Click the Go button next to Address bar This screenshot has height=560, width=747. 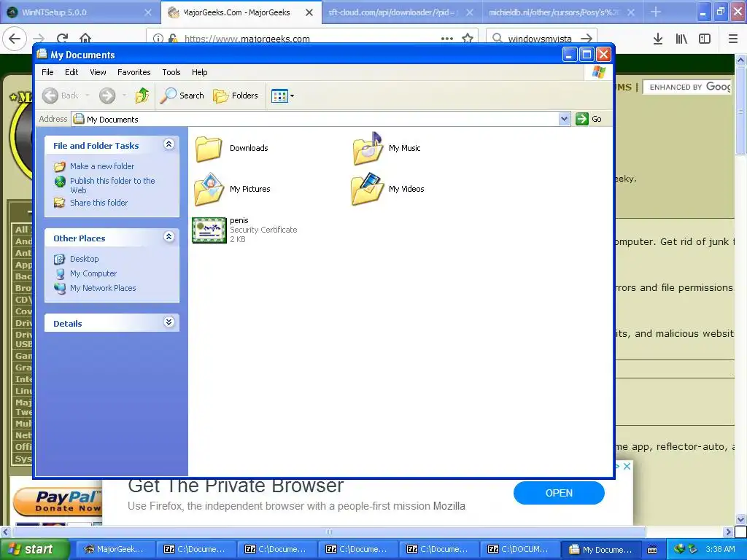click(x=589, y=119)
